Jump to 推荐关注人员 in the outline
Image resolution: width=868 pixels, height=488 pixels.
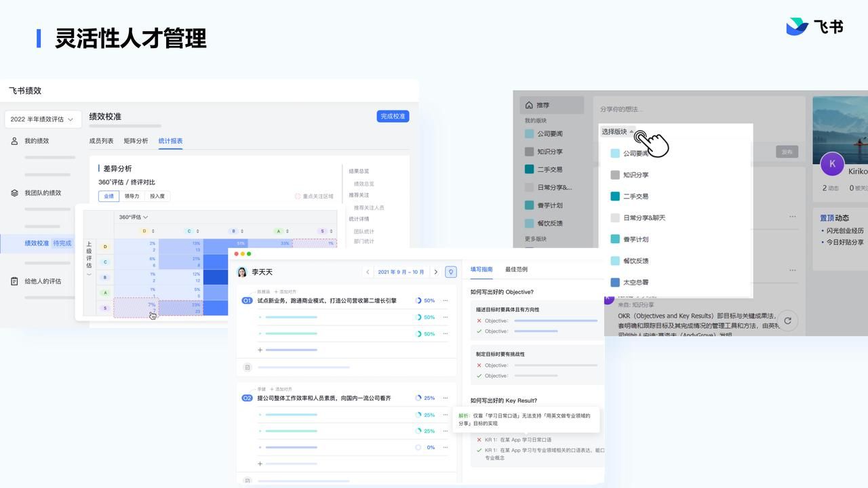(x=369, y=207)
